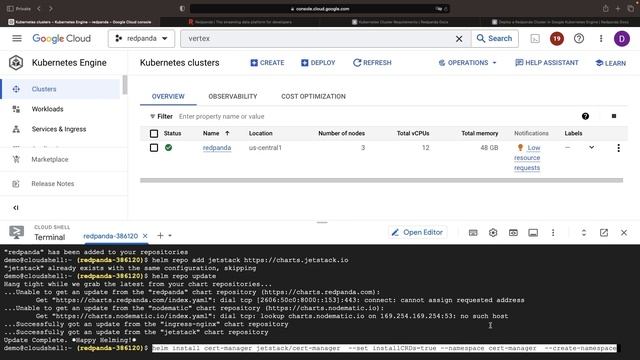Screen dimensions: 640x360
Task: Open the OPERATIONS dropdown
Action: click(x=467, y=63)
